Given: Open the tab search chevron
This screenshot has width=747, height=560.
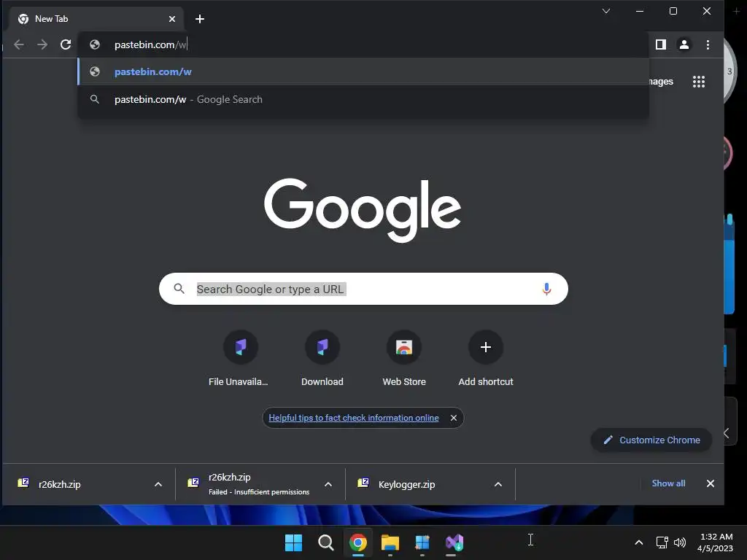Looking at the screenshot, I should click(x=606, y=11).
